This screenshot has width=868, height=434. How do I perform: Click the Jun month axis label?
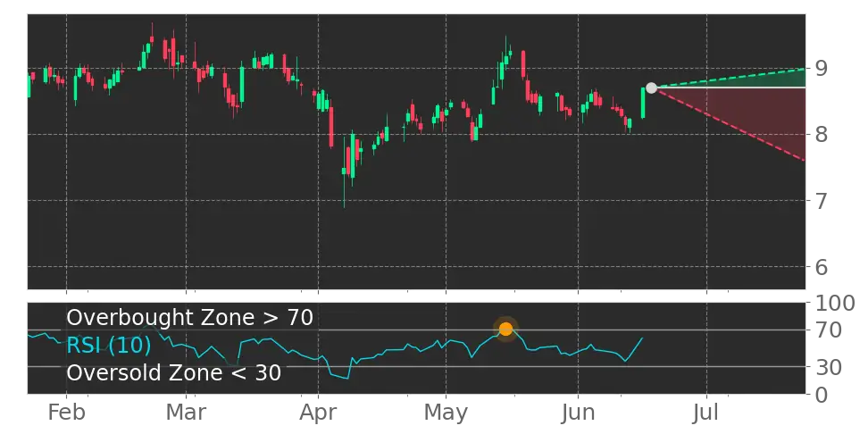[x=579, y=413]
